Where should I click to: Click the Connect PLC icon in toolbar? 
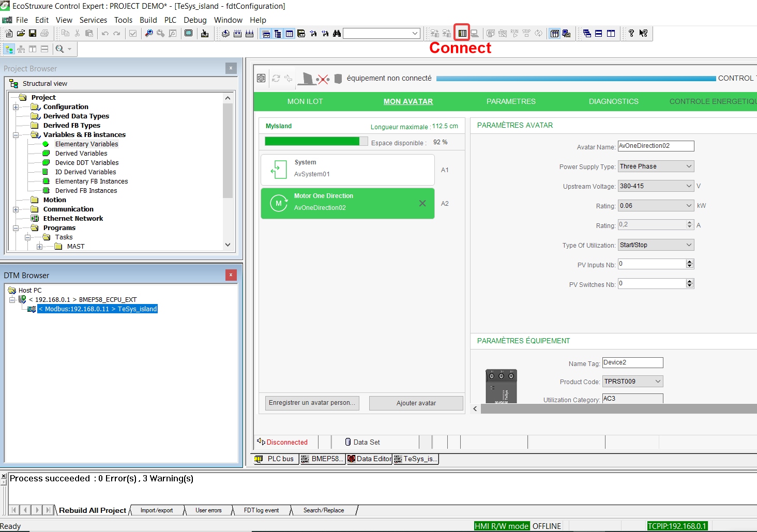click(462, 33)
